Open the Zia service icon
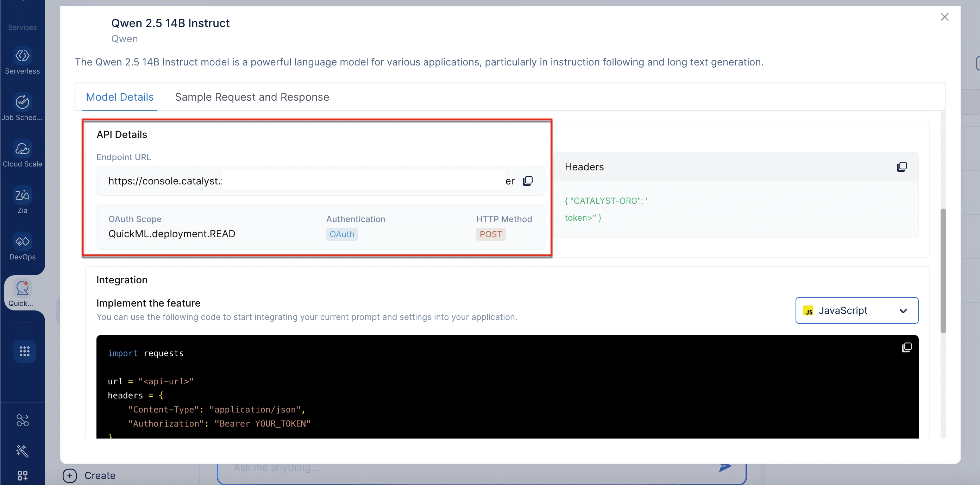 pos(23,195)
